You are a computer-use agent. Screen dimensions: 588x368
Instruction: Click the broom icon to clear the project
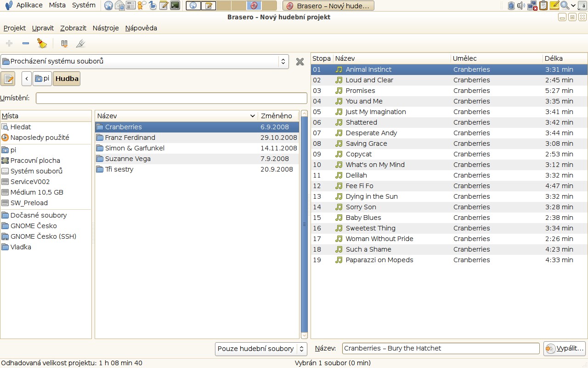42,44
